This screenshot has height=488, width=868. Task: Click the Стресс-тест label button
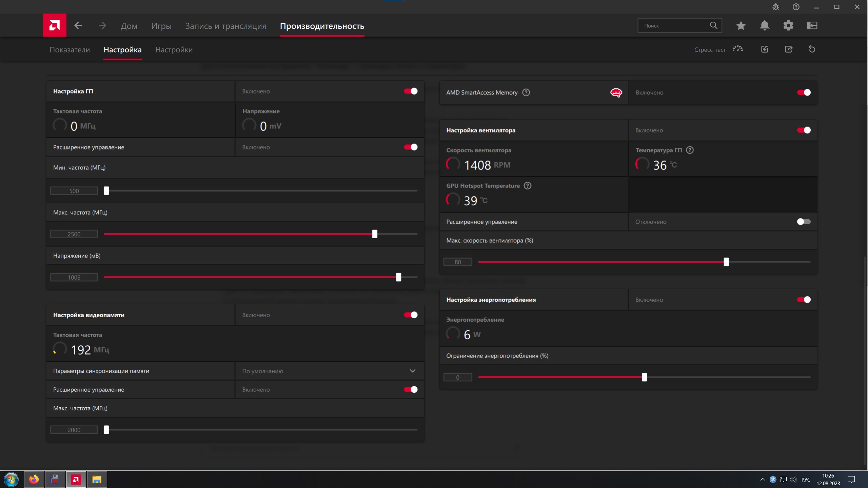tap(710, 50)
